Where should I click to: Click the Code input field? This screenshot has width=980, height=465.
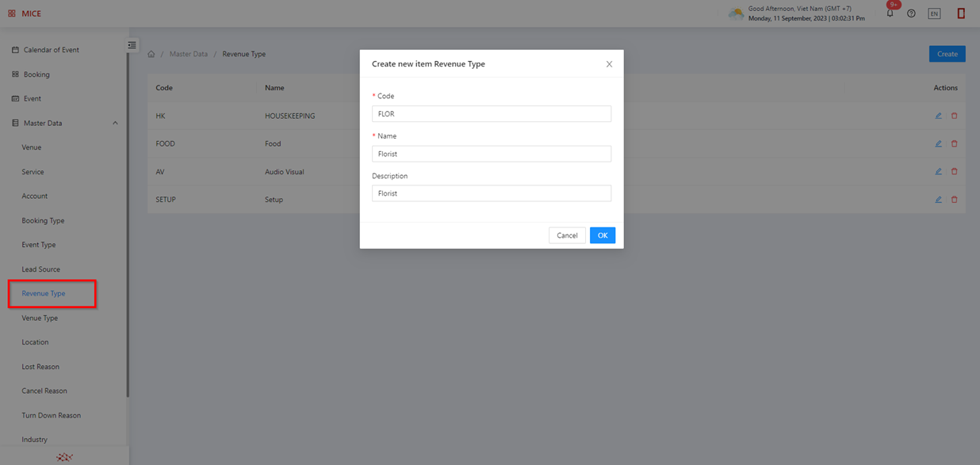(x=492, y=114)
